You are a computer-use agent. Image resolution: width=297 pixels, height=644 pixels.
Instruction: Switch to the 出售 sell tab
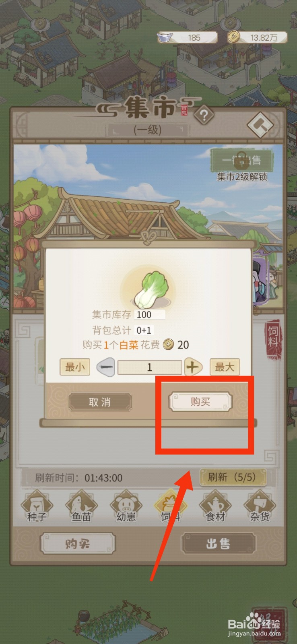click(x=219, y=544)
